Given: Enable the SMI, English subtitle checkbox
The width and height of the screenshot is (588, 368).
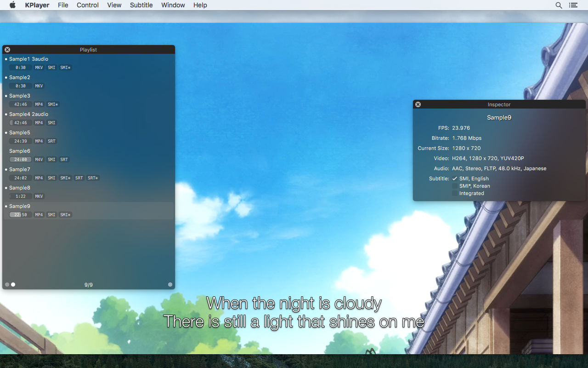Looking at the screenshot, I should 455,178.
